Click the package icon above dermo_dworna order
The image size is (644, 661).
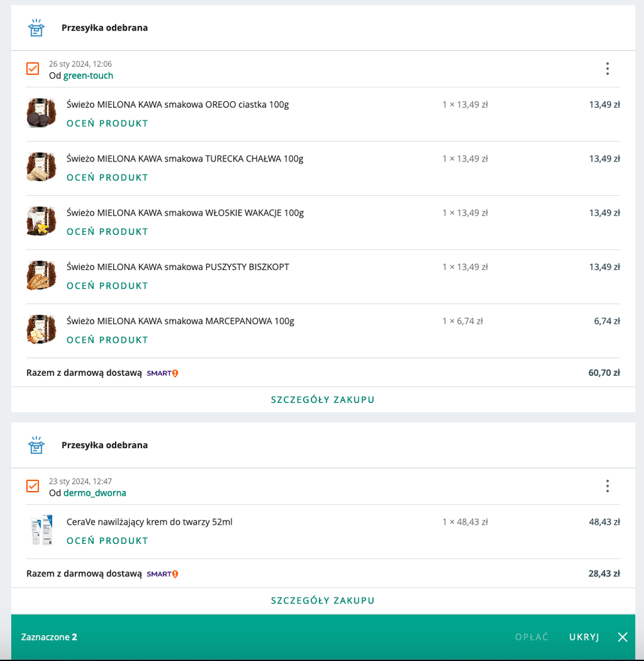pyautogui.click(x=36, y=445)
